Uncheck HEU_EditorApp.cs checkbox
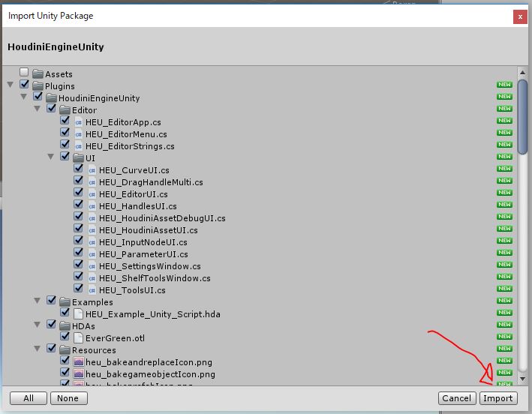This screenshot has height=414, width=532. pyautogui.click(x=65, y=120)
